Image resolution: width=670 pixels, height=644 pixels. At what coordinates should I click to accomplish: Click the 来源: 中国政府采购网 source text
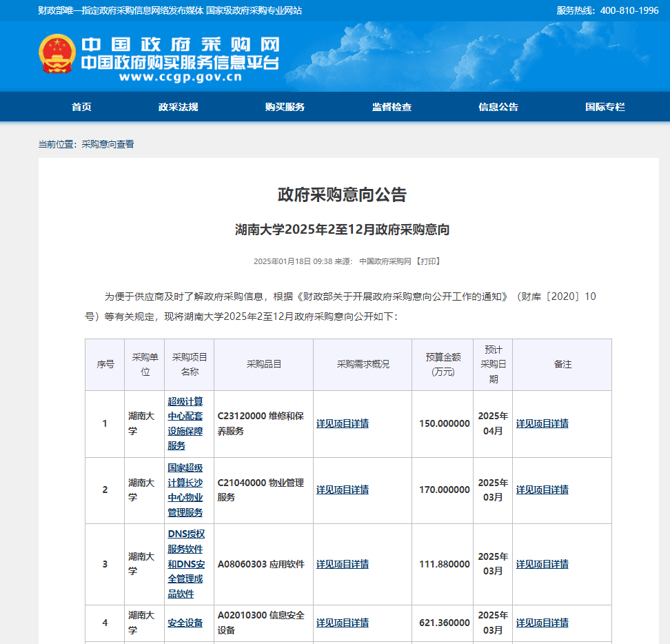[373, 261]
